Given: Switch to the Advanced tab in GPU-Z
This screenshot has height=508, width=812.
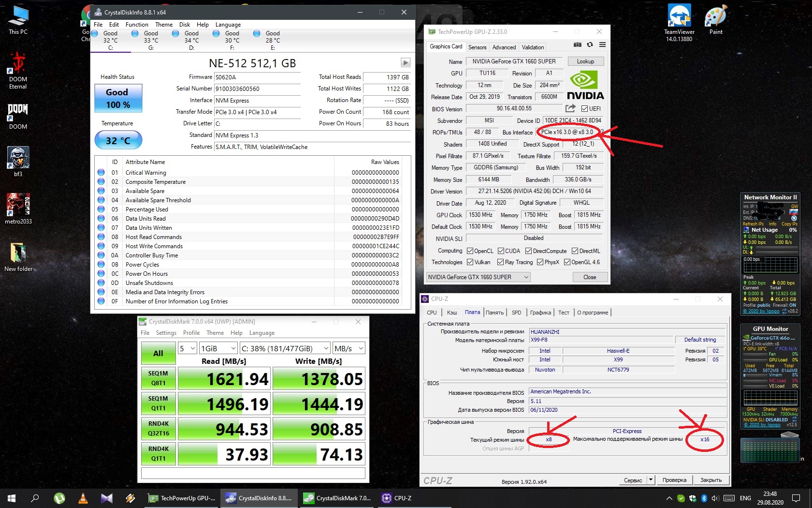Looking at the screenshot, I should (504, 47).
